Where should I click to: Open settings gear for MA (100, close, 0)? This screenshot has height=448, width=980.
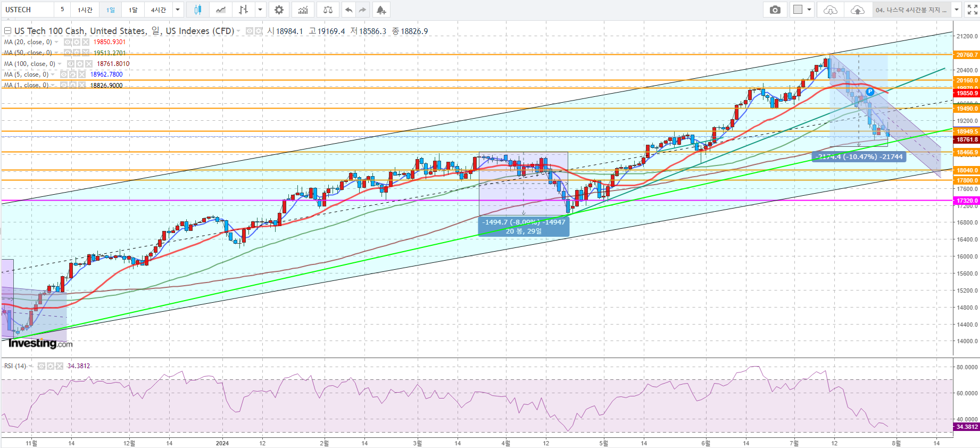click(80, 64)
